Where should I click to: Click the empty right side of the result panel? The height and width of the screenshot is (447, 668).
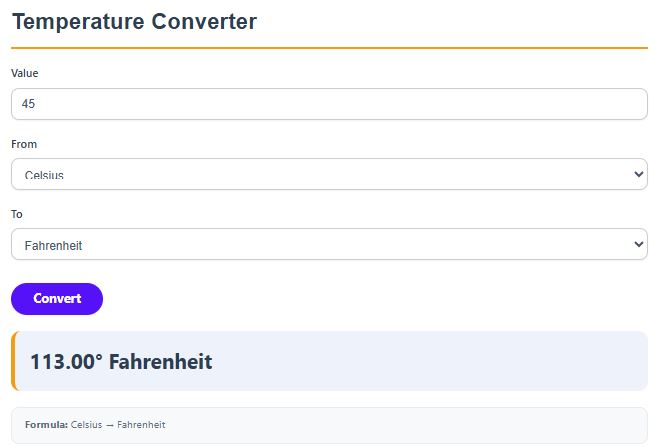point(500,361)
